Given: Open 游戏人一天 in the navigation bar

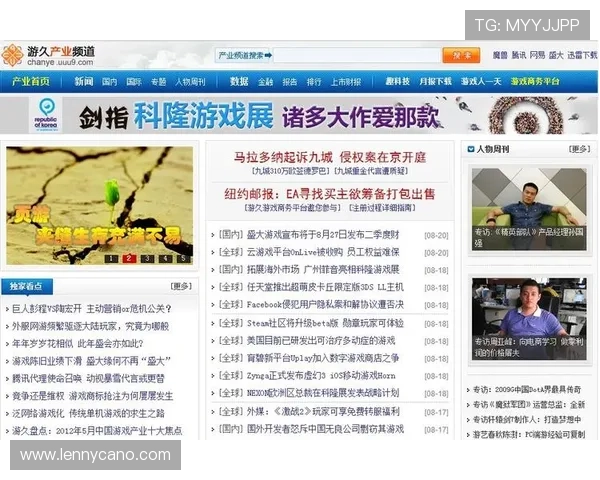Looking at the screenshot, I should point(481,82).
